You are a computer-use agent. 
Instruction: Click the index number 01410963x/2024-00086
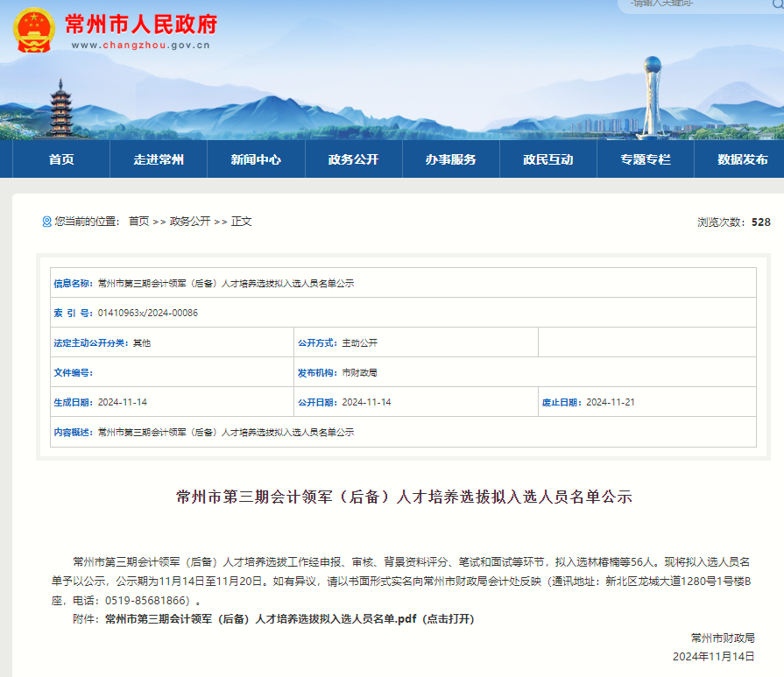[147, 313]
